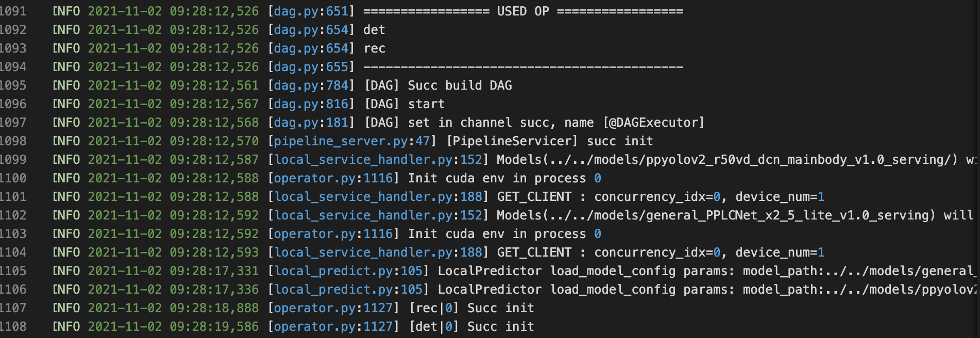Screen dimensions: 980x338
Task: Open the dag.py:651 file link
Action: click(311, 11)
